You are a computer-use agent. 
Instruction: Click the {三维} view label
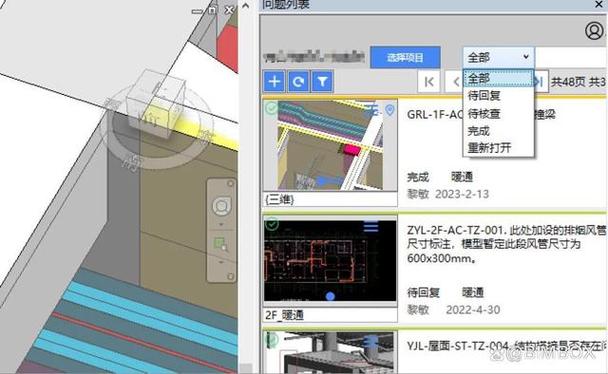tap(280, 200)
